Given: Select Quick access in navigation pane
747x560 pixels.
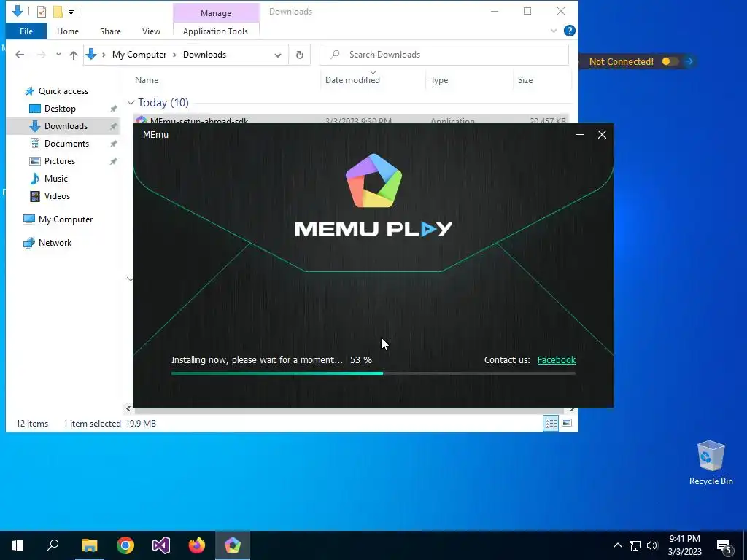Looking at the screenshot, I should [63, 91].
